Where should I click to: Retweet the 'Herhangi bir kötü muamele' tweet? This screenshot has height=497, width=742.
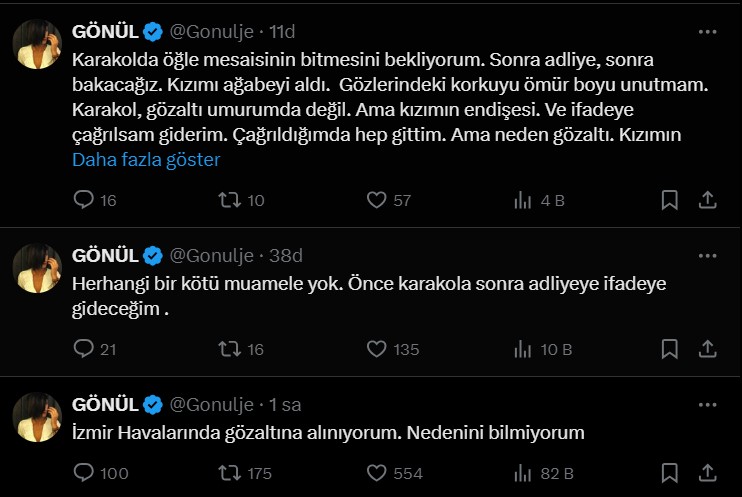(229, 348)
